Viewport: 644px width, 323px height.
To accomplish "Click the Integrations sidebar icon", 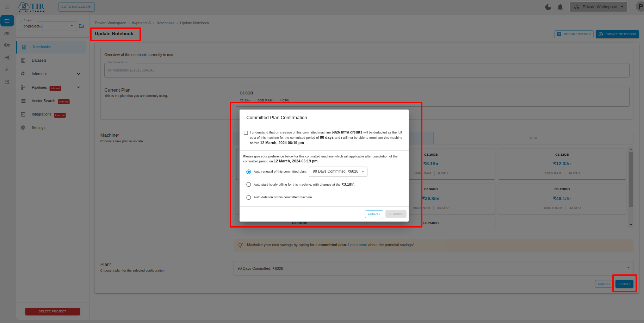I will tap(23, 114).
